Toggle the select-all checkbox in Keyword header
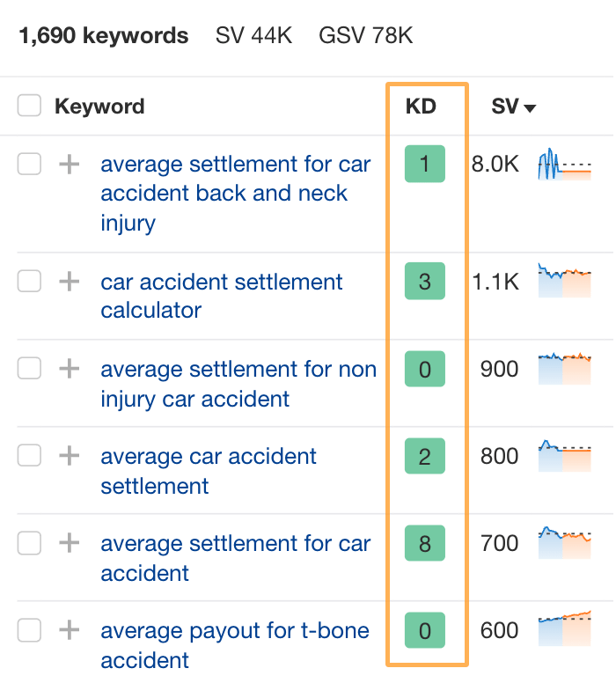The image size is (616, 683). [30, 106]
